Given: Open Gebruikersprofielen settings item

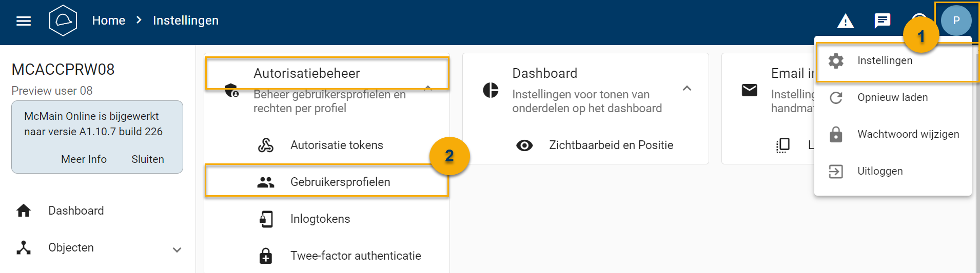Looking at the screenshot, I should pos(340,182).
